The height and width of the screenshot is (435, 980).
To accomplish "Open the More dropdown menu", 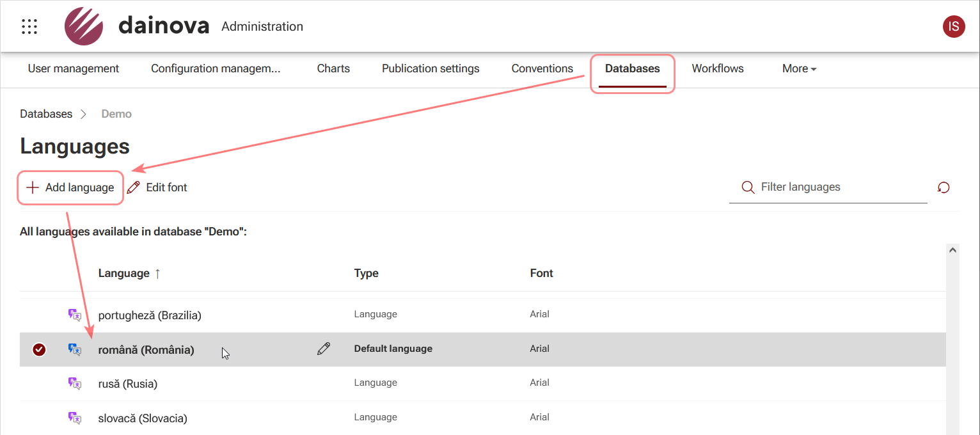I will [798, 68].
